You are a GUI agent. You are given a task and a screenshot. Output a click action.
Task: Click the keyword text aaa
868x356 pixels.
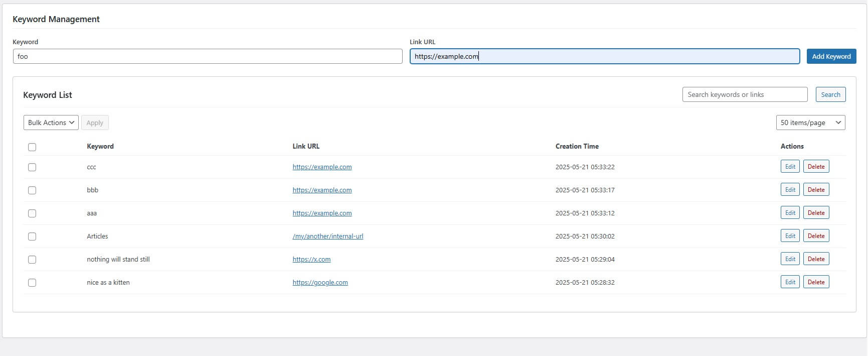click(x=92, y=213)
